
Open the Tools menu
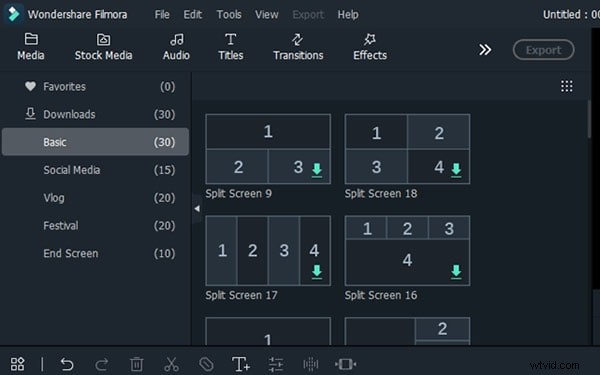click(x=229, y=15)
